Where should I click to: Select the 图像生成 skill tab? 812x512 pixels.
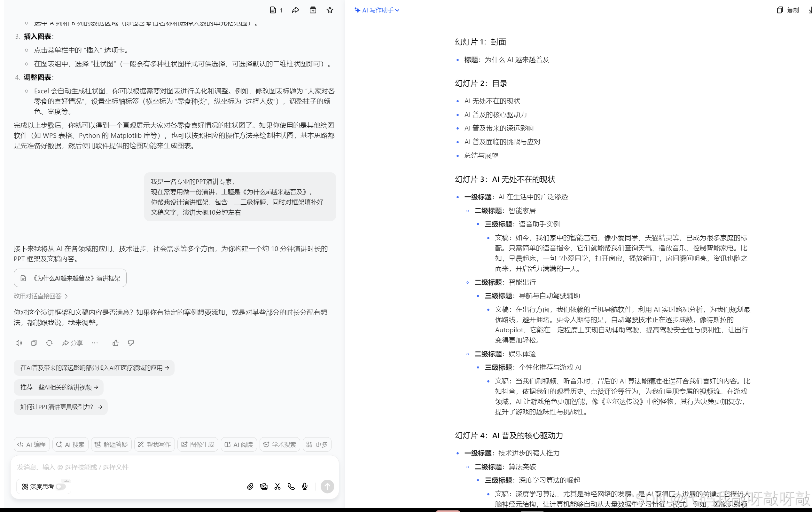(x=198, y=444)
